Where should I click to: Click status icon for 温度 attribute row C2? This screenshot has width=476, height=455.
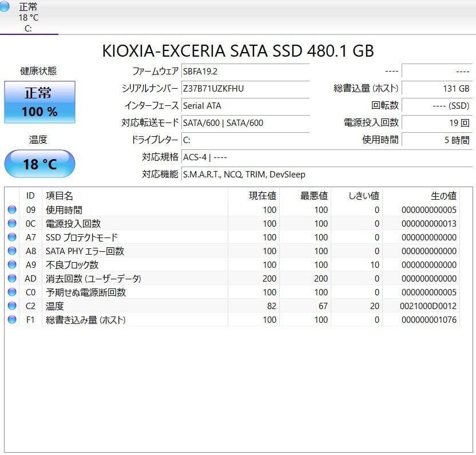point(12,306)
